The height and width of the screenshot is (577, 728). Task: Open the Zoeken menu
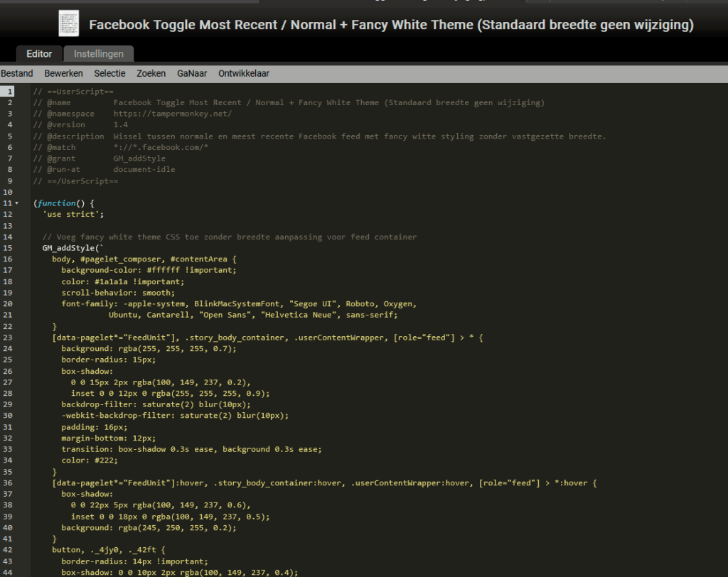[151, 73]
